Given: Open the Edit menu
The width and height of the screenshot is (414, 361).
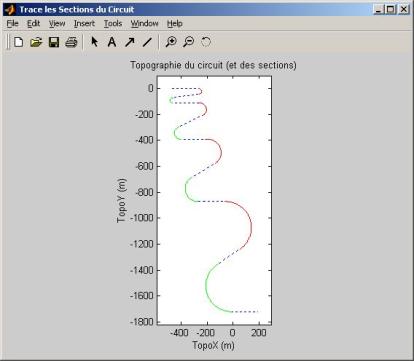Looking at the screenshot, I should pos(33,23).
